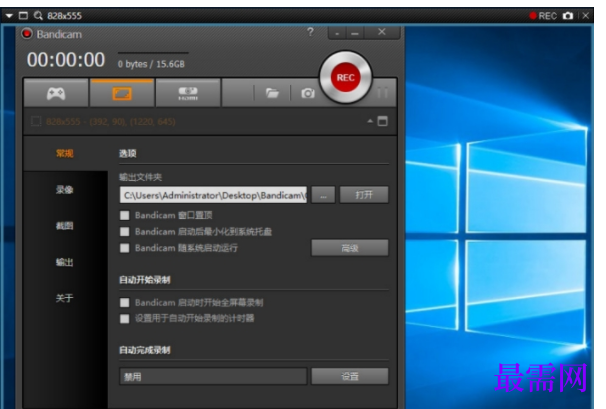Click the Bandicam red logo icon
Screen dimensions: 606x409
(x=27, y=34)
